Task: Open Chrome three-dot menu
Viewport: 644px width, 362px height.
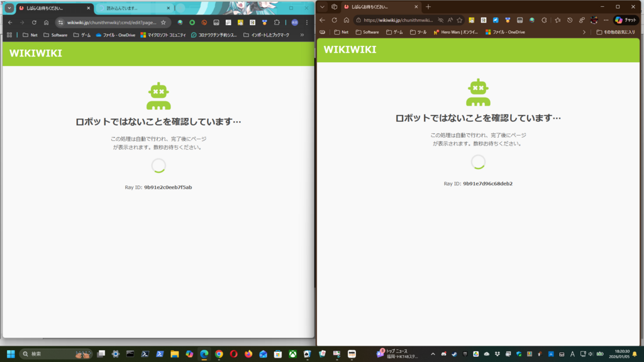Action: (x=306, y=23)
